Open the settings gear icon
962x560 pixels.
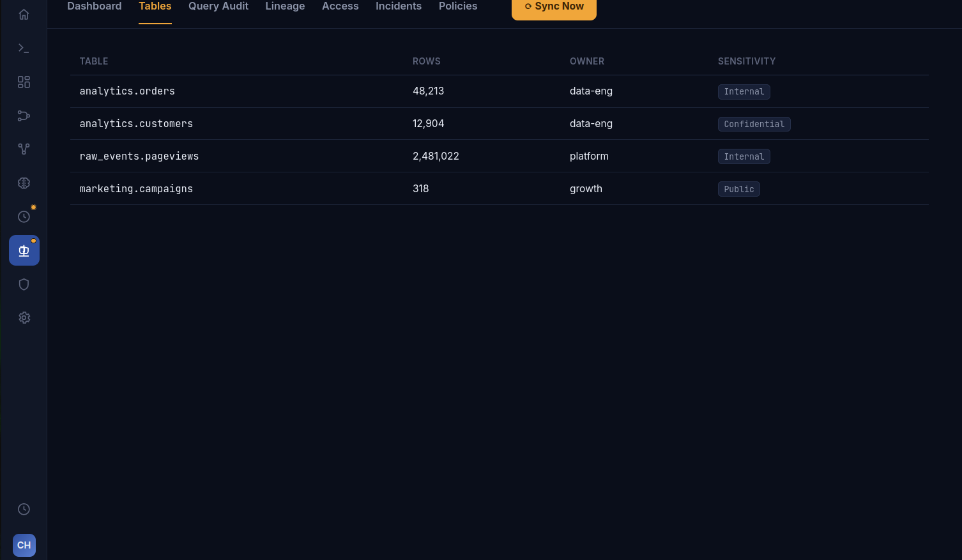coord(24,318)
